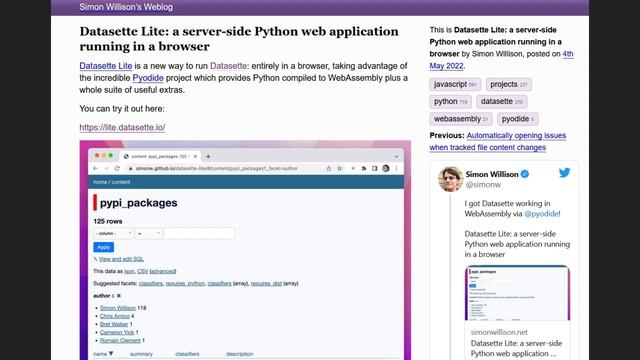Click Chris Amico author facet value
This screenshot has height=360, width=640.
115,316
